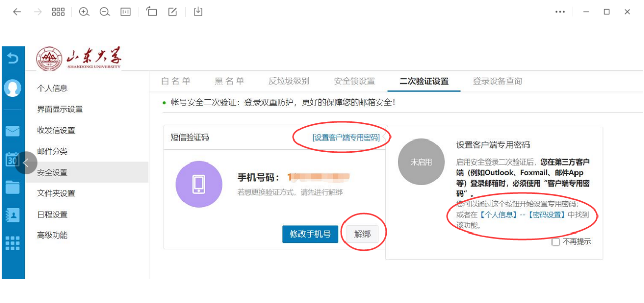644x303 pixels.
Task: Click the purple phone icon
Action: (199, 184)
